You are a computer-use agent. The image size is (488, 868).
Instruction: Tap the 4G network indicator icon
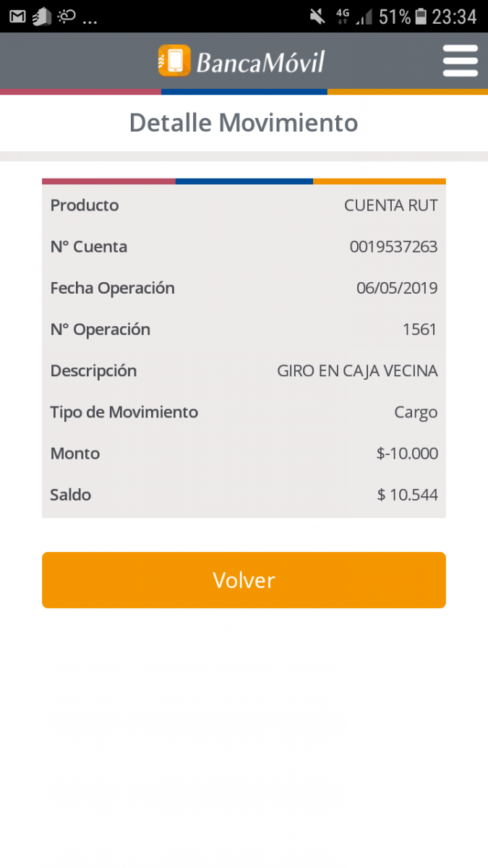tap(343, 17)
